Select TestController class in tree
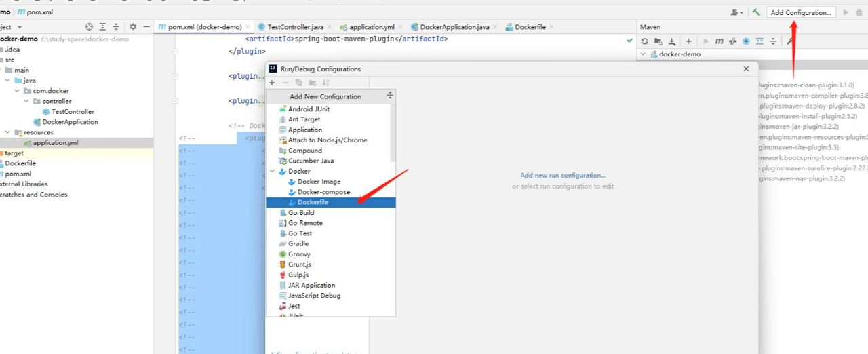The height and width of the screenshot is (354, 868). 73,111
